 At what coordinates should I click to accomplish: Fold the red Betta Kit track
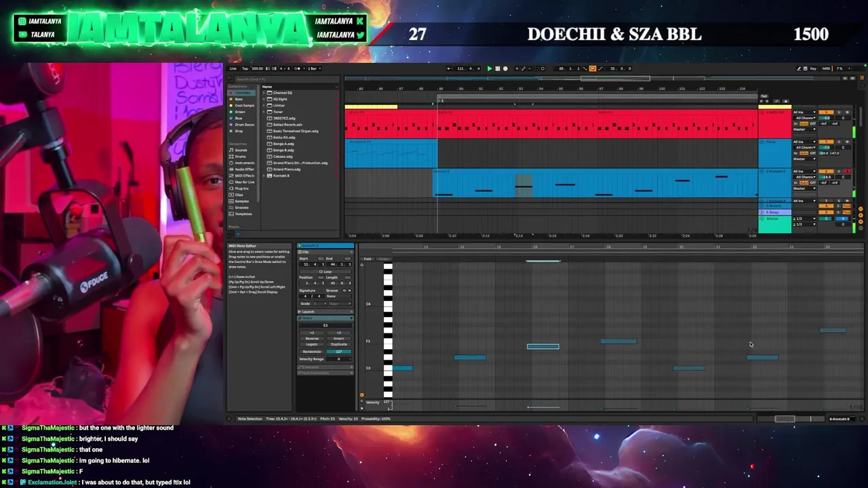[762, 112]
